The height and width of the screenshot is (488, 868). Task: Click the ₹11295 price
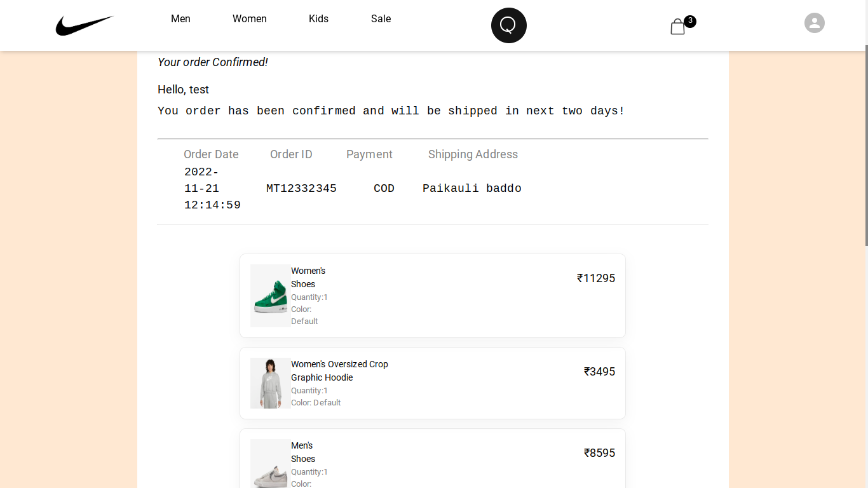tap(596, 278)
